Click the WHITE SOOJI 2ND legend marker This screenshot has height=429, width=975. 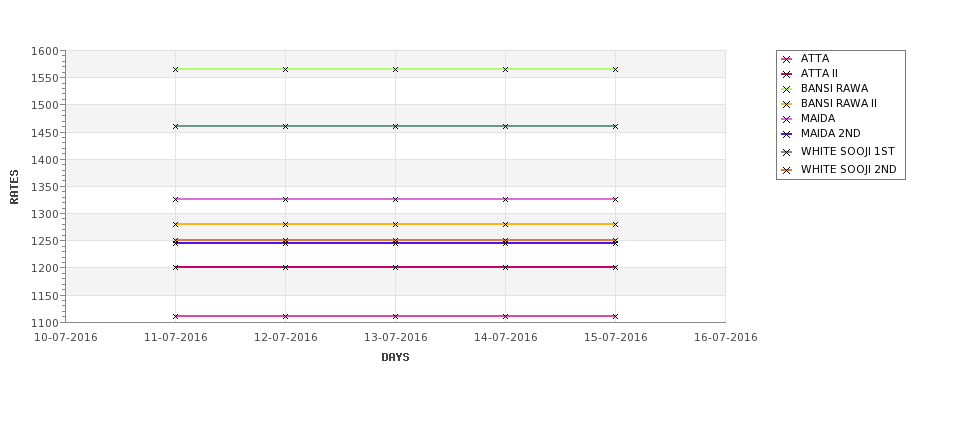787,170
